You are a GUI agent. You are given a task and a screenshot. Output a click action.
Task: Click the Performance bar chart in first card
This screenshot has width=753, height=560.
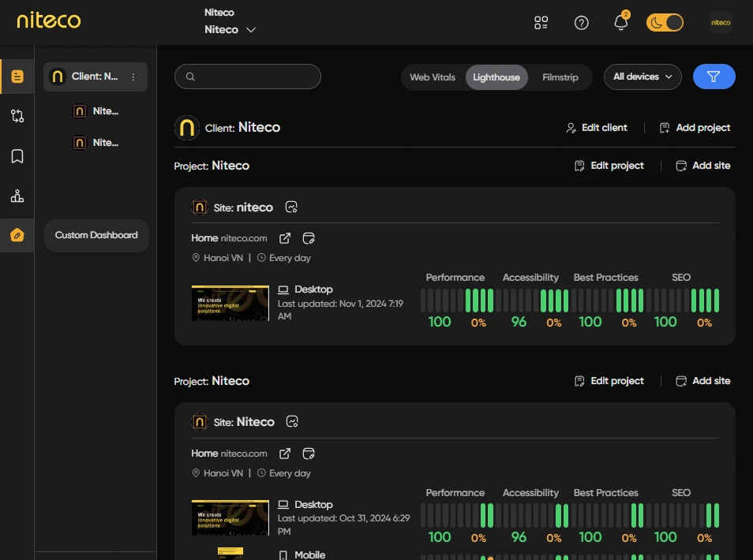[x=457, y=301]
